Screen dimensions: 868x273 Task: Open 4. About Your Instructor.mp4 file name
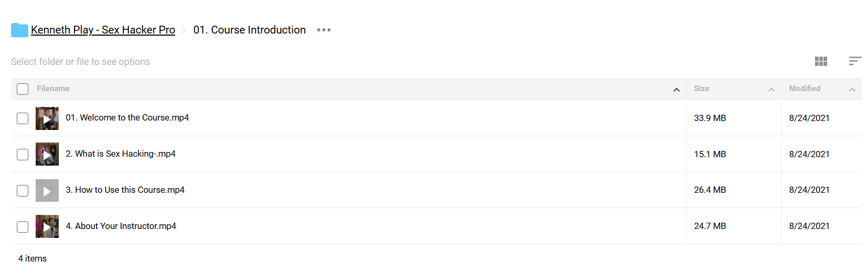(121, 226)
